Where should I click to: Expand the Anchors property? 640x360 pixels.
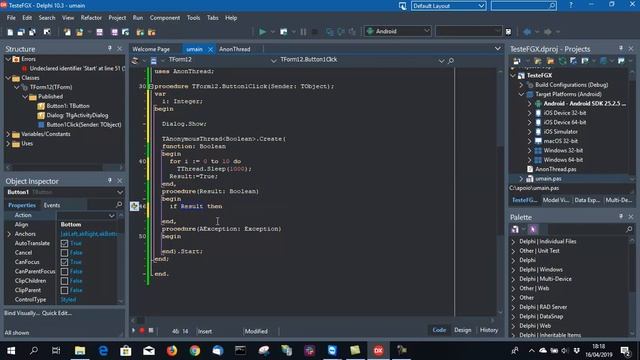pyautogui.click(x=9, y=234)
